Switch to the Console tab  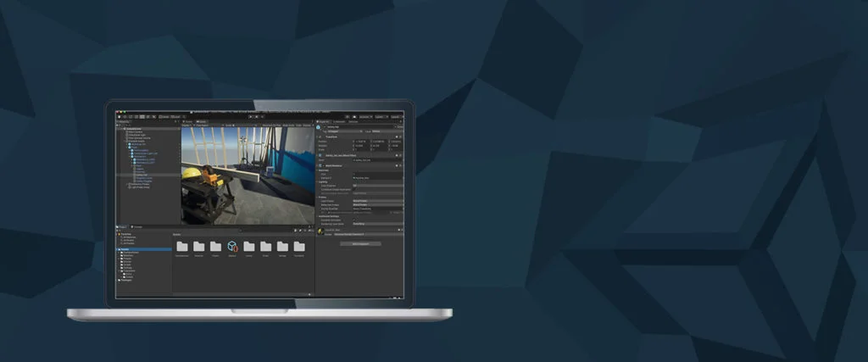[138, 227]
